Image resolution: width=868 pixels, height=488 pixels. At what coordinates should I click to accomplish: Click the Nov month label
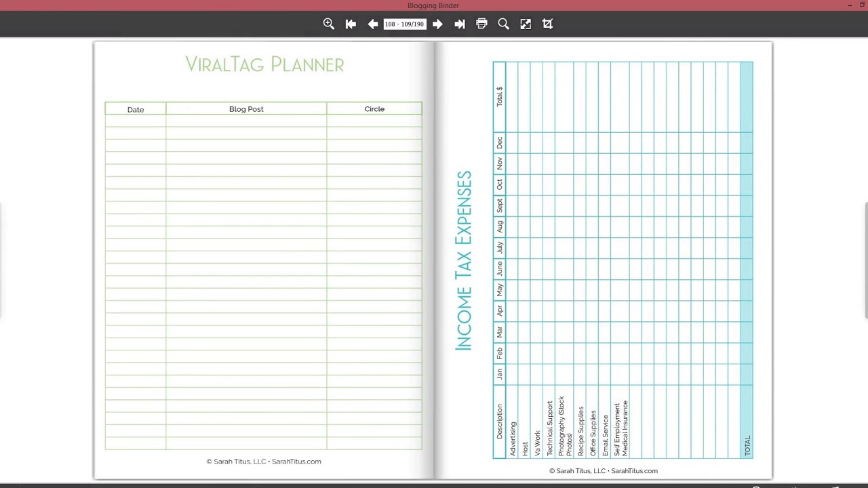pos(499,163)
